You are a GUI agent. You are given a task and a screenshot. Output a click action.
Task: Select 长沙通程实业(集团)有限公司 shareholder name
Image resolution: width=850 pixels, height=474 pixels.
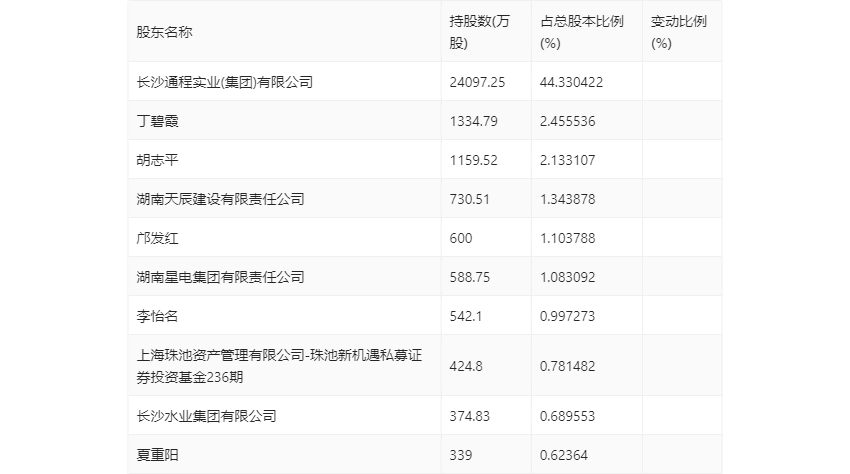224,82
